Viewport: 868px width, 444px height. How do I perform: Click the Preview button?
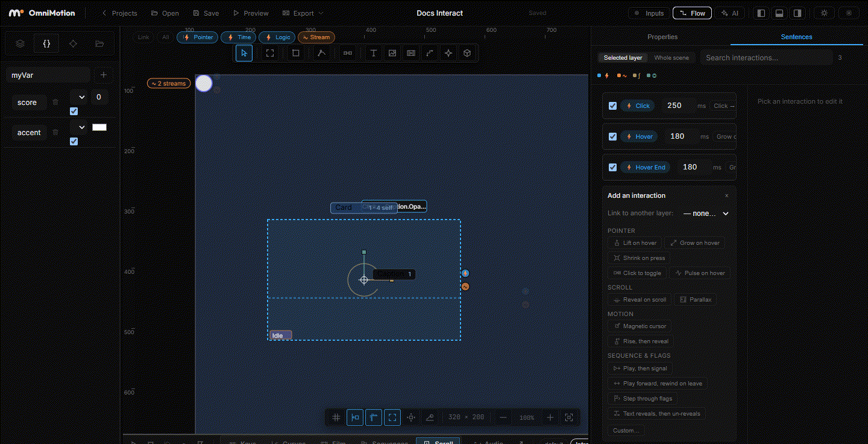[251, 13]
